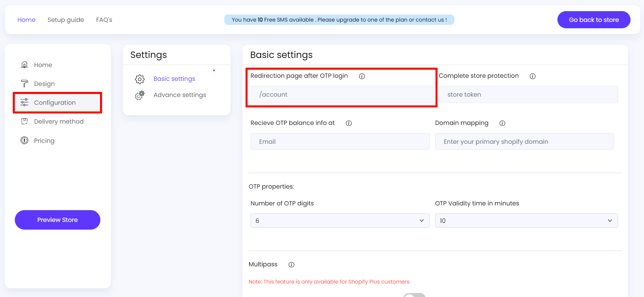
Task: Click the Design paint roller icon
Action: tap(25, 84)
